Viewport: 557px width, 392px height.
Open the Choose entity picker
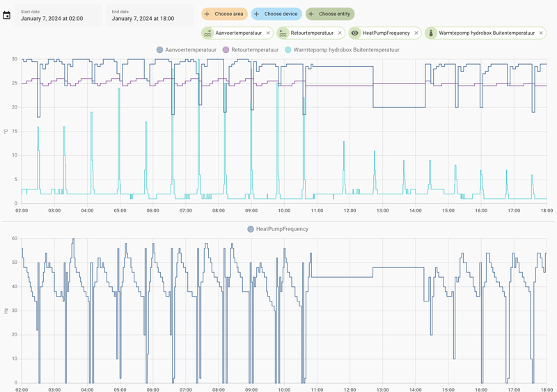coord(330,14)
